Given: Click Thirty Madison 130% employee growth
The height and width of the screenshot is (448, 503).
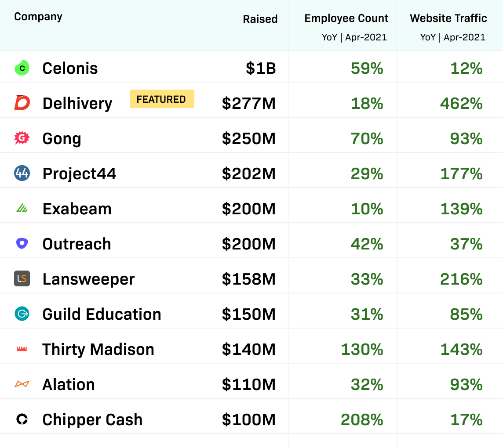Looking at the screenshot, I should 362,349.
